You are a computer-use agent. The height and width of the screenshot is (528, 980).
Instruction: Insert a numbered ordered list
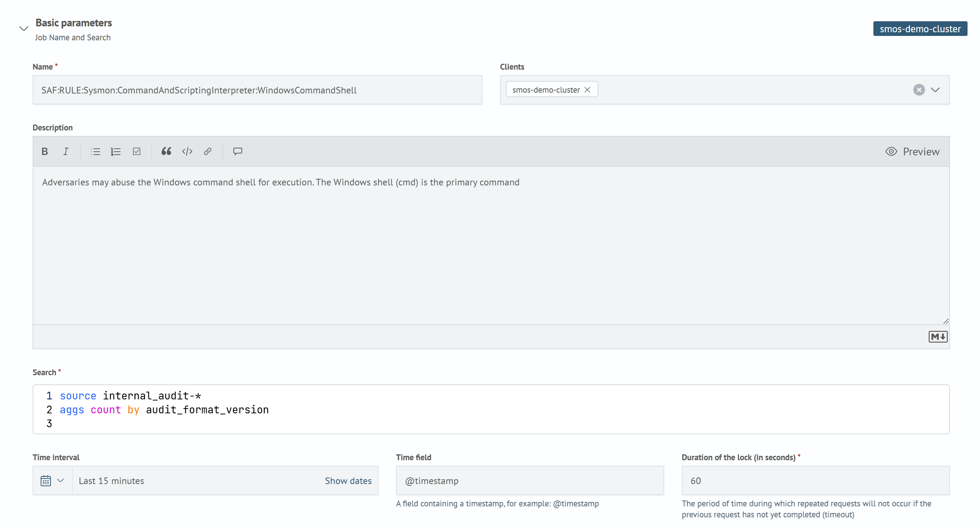coord(116,151)
